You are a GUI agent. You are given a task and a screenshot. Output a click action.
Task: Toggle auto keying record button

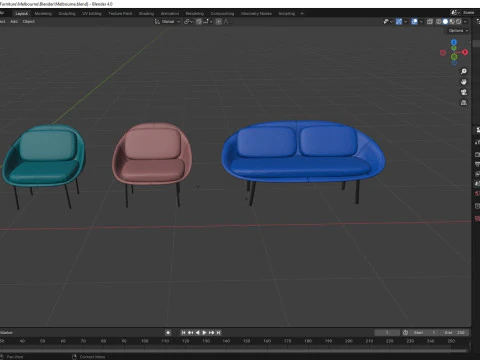[x=168, y=333]
